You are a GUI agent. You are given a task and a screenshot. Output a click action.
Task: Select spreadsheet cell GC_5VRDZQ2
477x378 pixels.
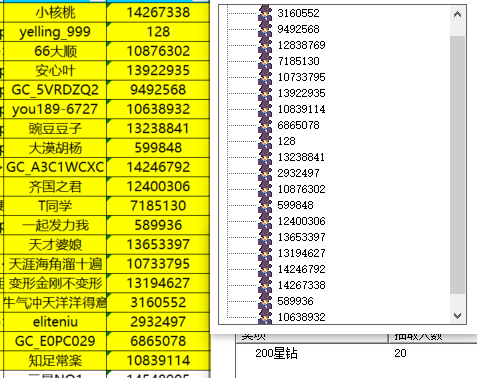coord(55,90)
